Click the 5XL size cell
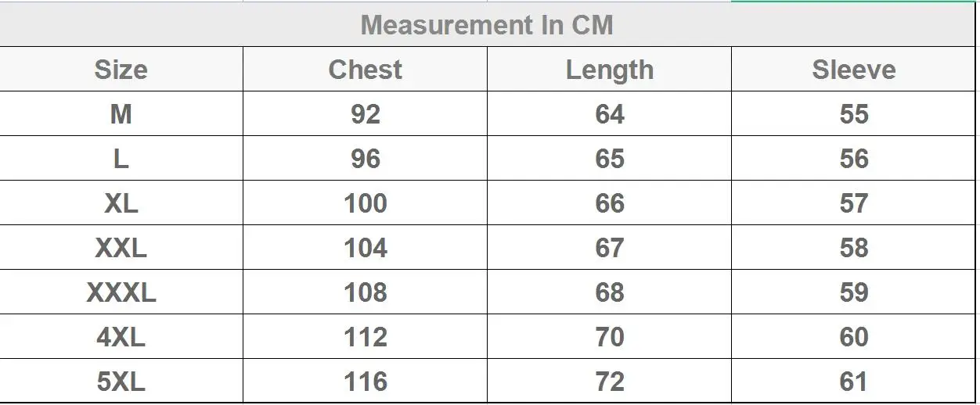This screenshot has height=405, width=980. pos(121,382)
